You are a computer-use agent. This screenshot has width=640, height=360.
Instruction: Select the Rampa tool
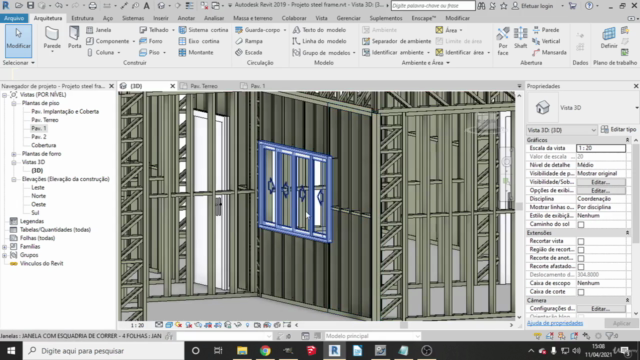pyautogui.click(x=249, y=41)
